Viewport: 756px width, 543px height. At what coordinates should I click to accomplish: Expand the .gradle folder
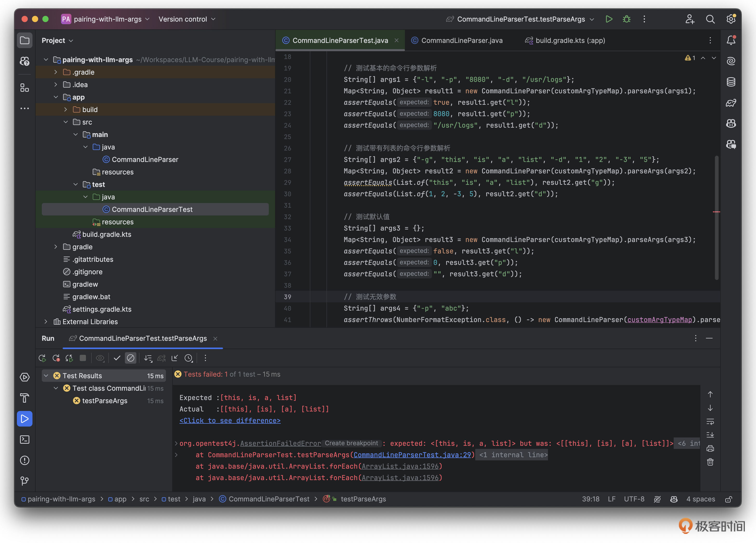tap(56, 72)
